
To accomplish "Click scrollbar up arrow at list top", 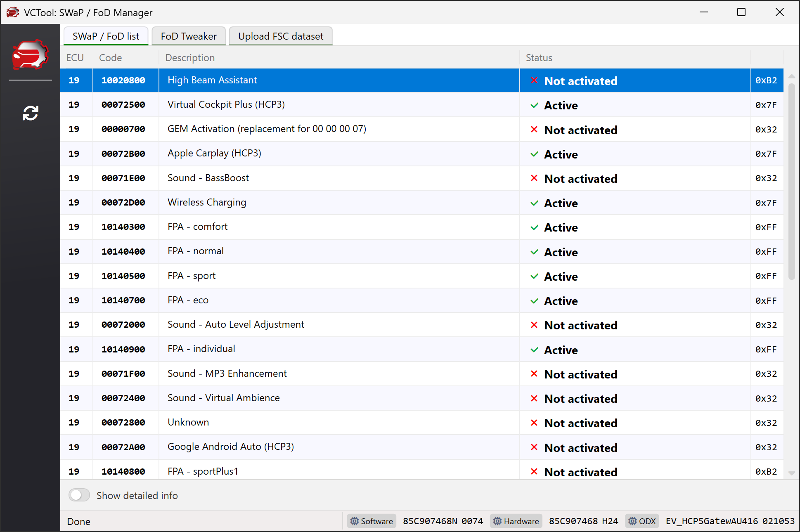I will pyautogui.click(x=791, y=76).
